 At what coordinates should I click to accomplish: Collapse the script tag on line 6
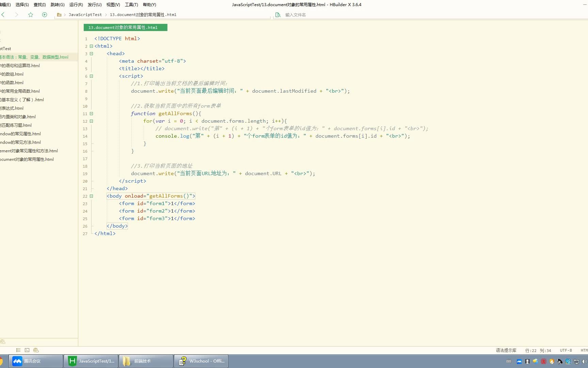click(91, 76)
